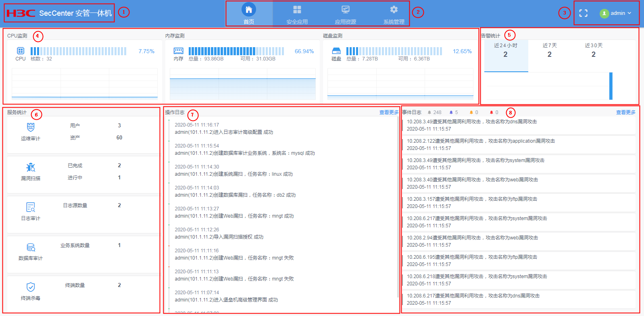Image resolution: width=644 pixels, height=316 pixels.
Task: Click the 漏洞扫描 已完成 row
Action: [x=94, y=166]
